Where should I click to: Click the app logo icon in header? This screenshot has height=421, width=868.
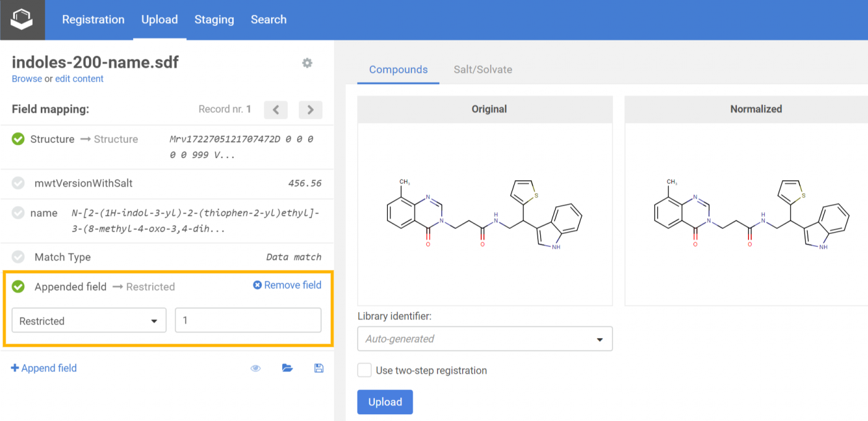(22, 20)
